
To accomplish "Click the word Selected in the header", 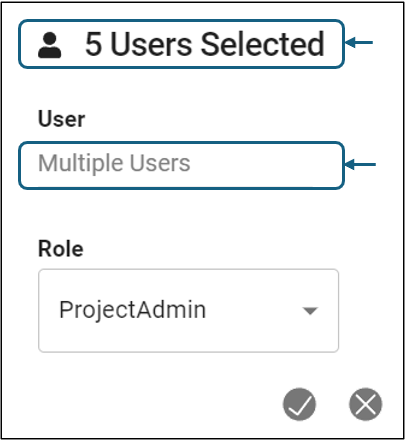I will click(263, 44).
